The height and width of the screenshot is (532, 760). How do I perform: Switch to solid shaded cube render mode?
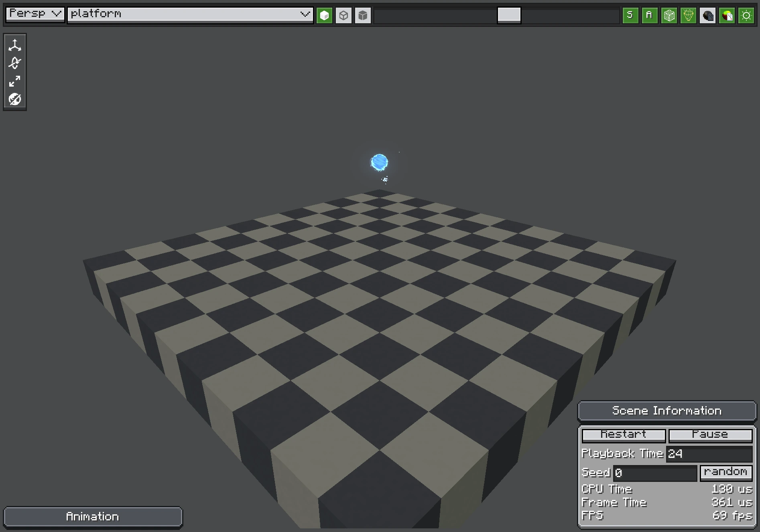(x=324, y=16)
